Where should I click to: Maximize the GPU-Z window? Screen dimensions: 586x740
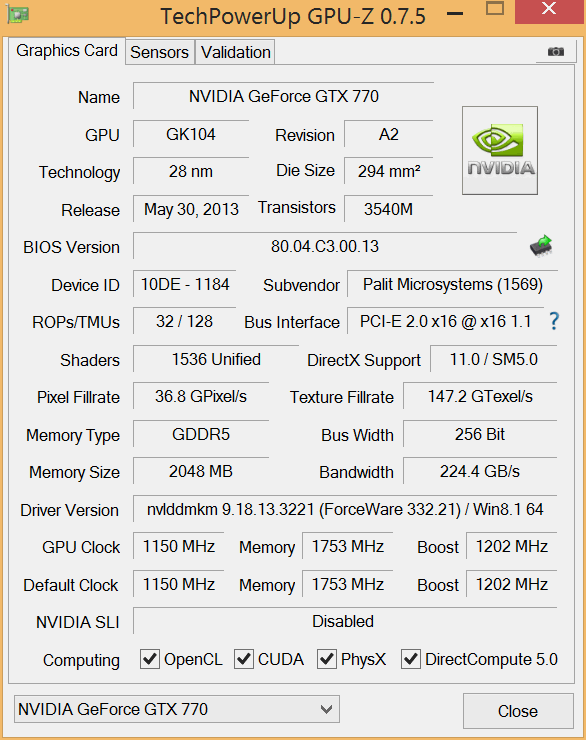tap(495, 8)
